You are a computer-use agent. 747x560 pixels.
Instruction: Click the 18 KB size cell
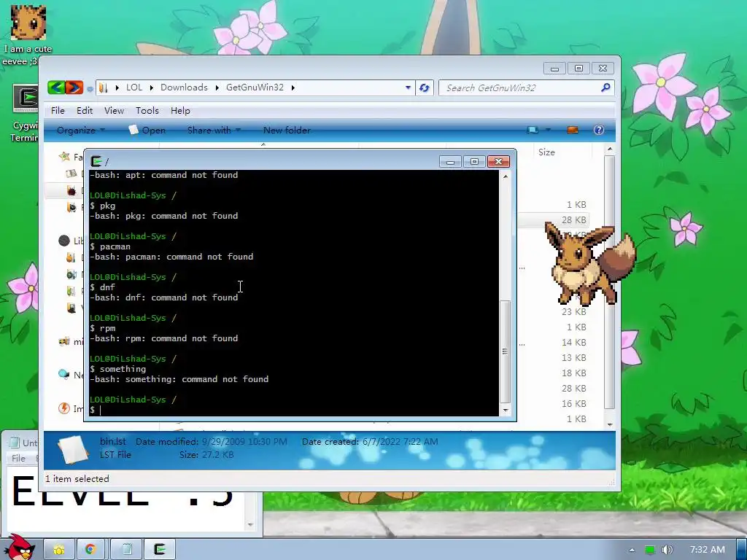click(x=573, y=373)
